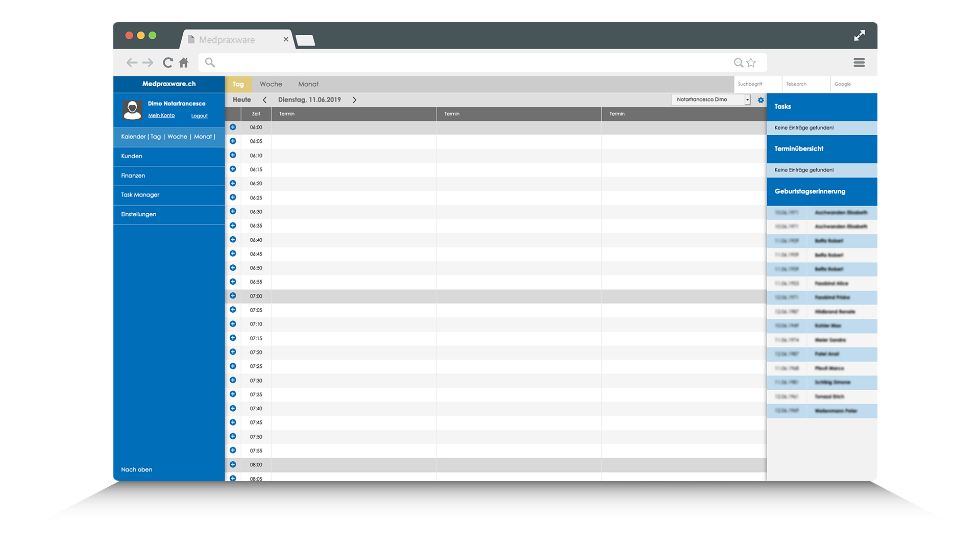Add appointment at 06:00 via plus icon
The height and width of the screenshot is (551, 980).
tap(233, 127)
